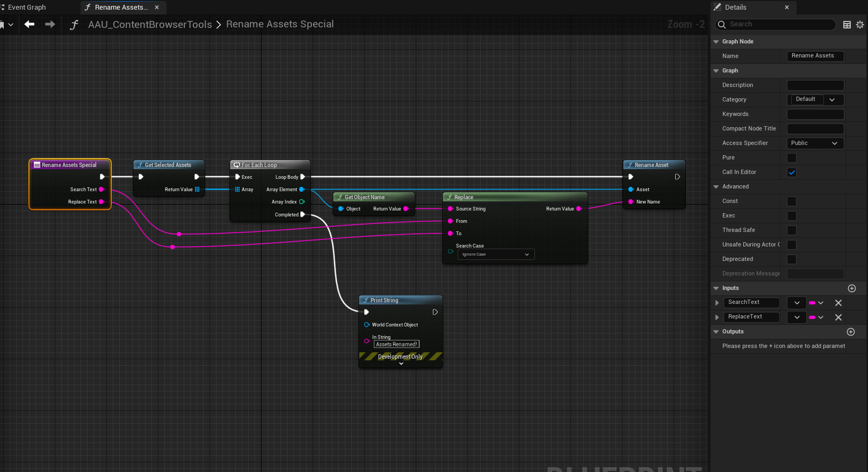
Task: Select Rename Assets Special breadcrumb
Action: pyautogui.click(x=280, y=24)
